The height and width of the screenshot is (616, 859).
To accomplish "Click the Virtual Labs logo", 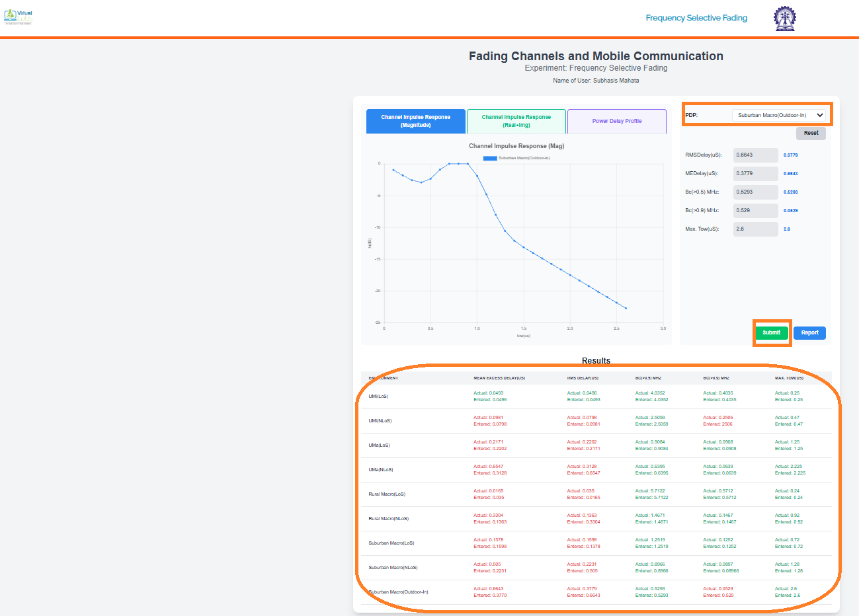I will point(19,17).
